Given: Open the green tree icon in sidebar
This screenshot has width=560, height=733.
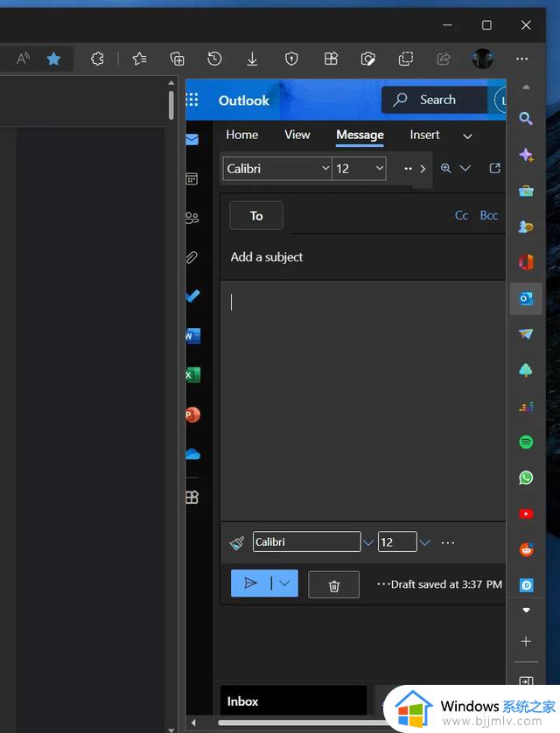Looking at the screenshot, I should (526, 370).
